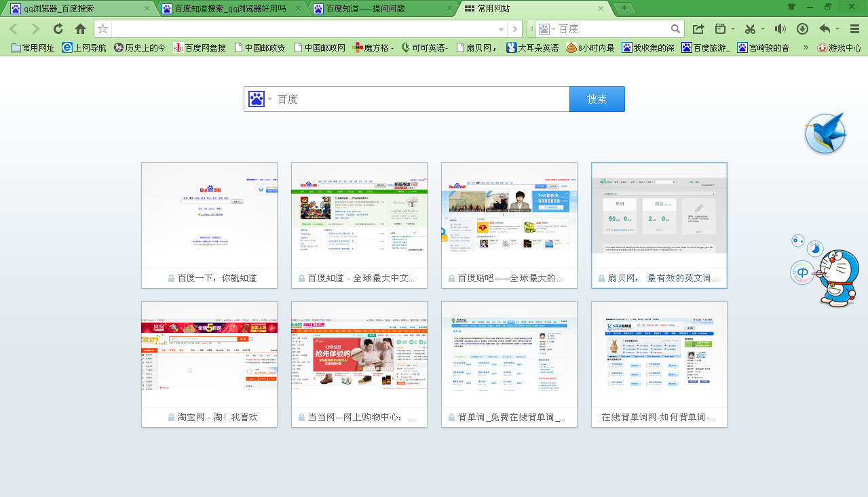Show more bookmarks with the overflow chevron
The image size is (868, 497).
point(806,47)
